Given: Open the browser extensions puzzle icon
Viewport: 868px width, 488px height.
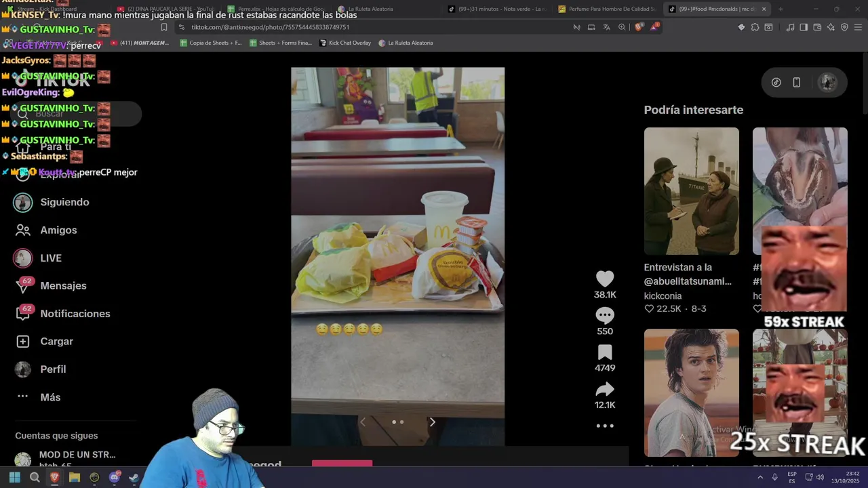Looking at the screenshot, I should 755,27.
